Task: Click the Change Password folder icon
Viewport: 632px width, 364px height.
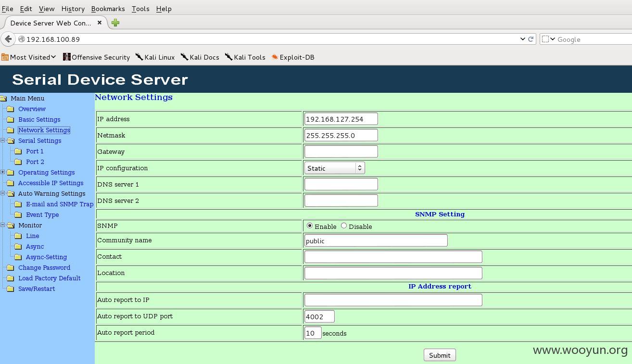Action: point(11,268)
